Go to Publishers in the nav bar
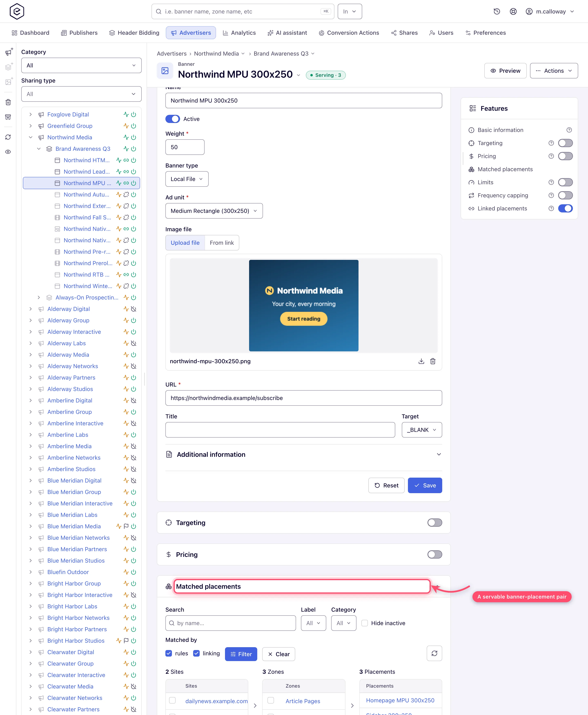The height and width of the screenshot is (715, 588). coord(79,33)
